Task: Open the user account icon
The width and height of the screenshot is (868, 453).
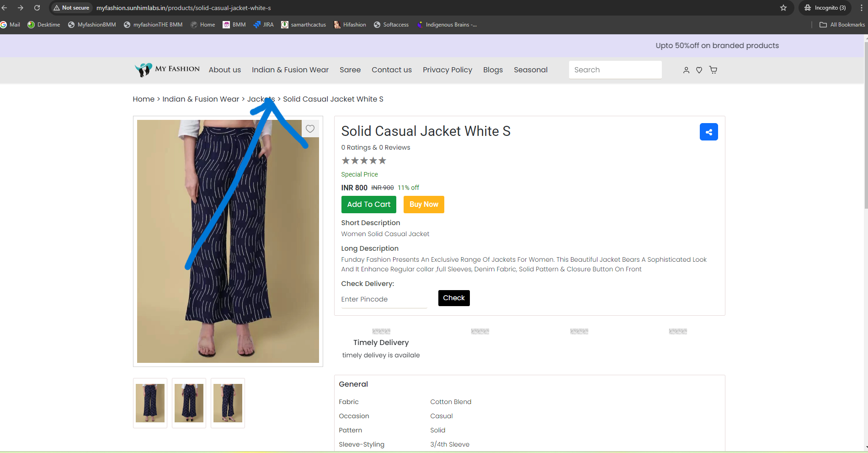Action: [x=686, y=70]
